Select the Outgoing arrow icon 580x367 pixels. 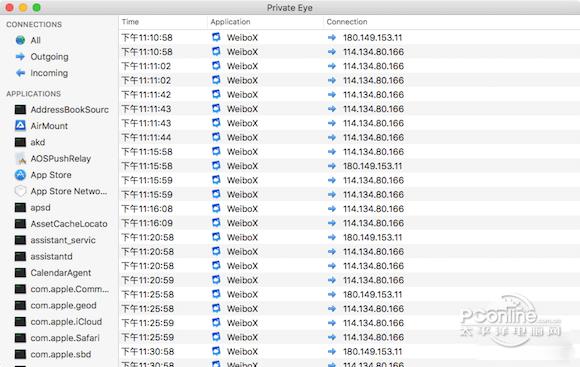[x=20, y=57]
